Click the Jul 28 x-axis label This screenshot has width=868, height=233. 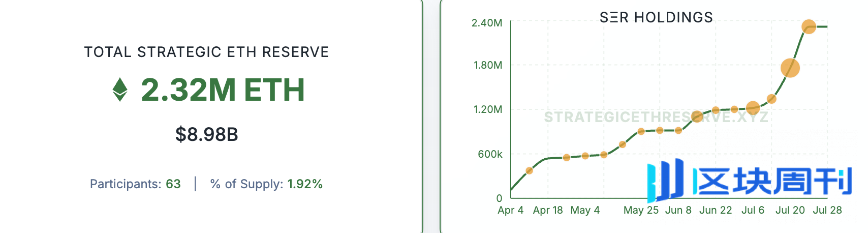[x=827, y=210]
